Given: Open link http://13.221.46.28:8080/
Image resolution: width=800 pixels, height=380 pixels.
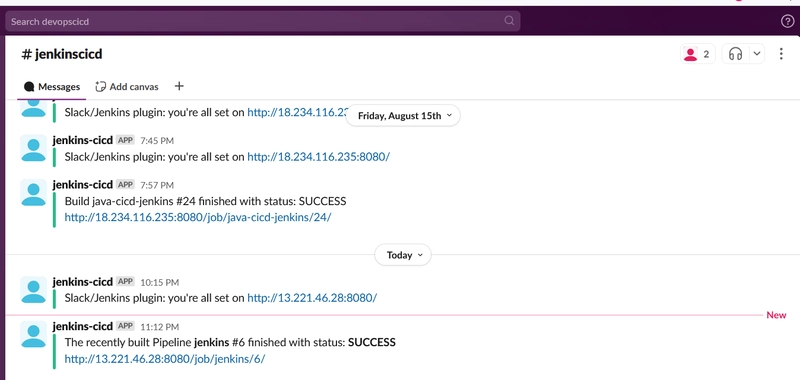Looking at the screenshot, I should (312, 298).
